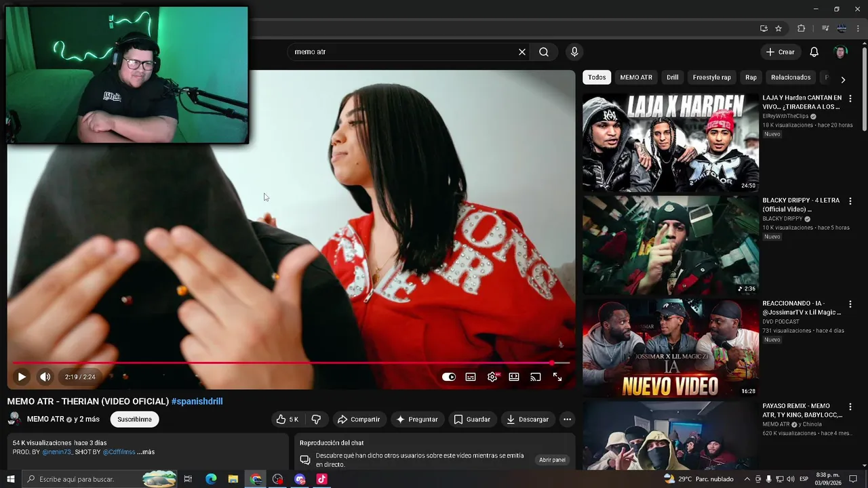Click the Descargar button

528,420
